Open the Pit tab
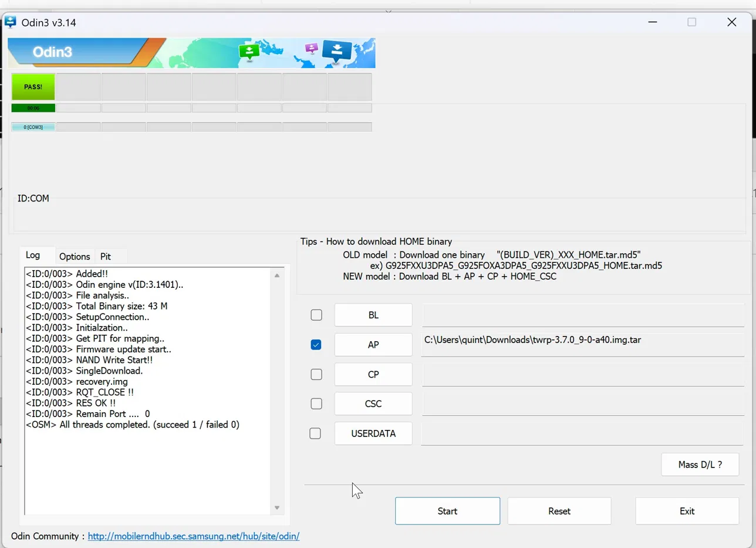The width and height of the screenshot is (756, 548). click(x=106, y=256)
